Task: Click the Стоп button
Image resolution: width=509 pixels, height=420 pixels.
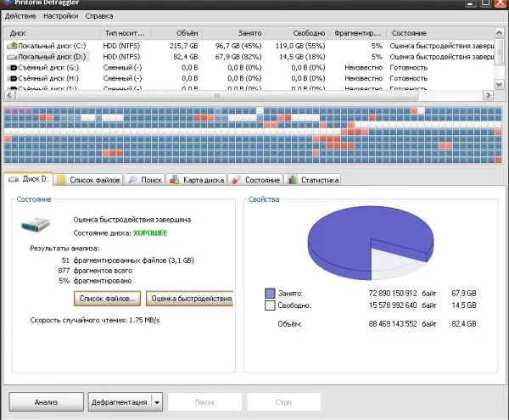Action: (283, 402)
